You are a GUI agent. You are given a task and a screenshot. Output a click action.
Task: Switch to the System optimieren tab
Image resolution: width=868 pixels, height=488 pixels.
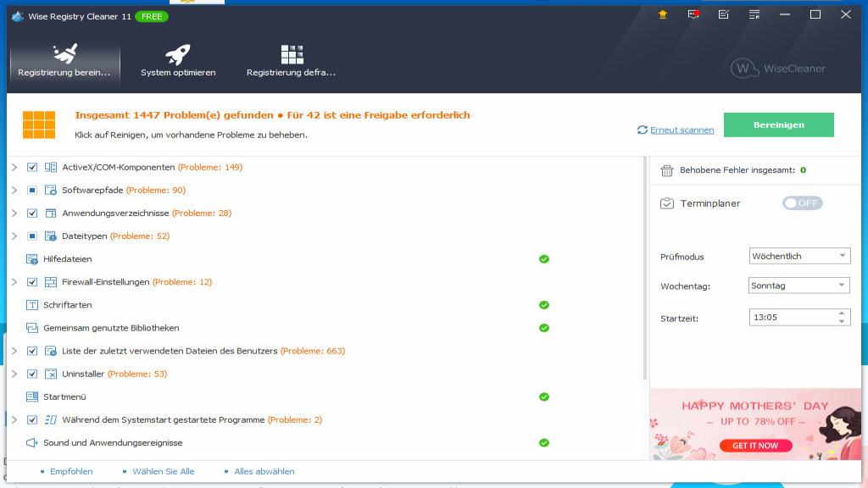(178, 61)
